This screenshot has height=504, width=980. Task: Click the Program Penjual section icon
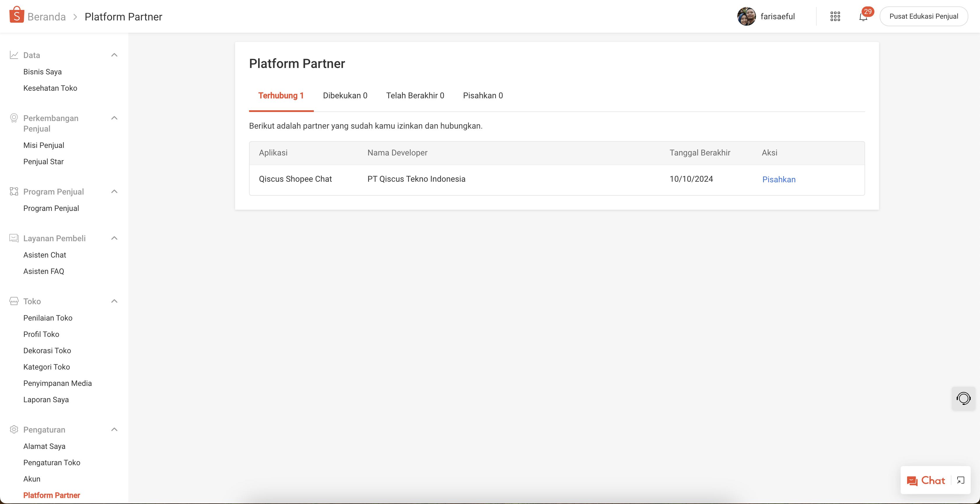click(x=14, y=191)
